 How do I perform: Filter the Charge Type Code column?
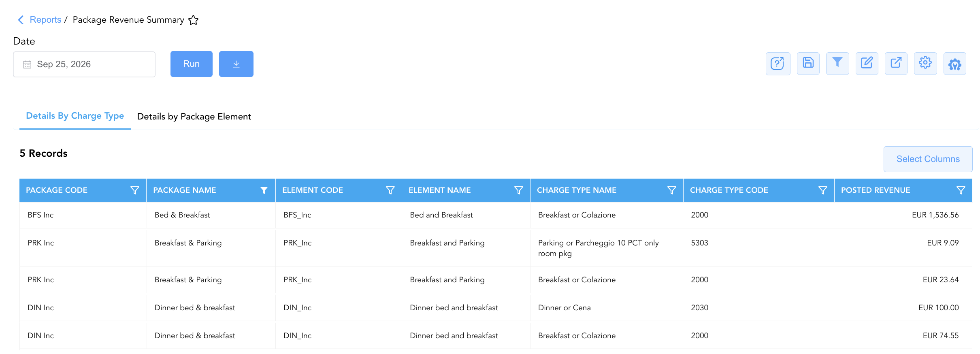click(823, 190)
